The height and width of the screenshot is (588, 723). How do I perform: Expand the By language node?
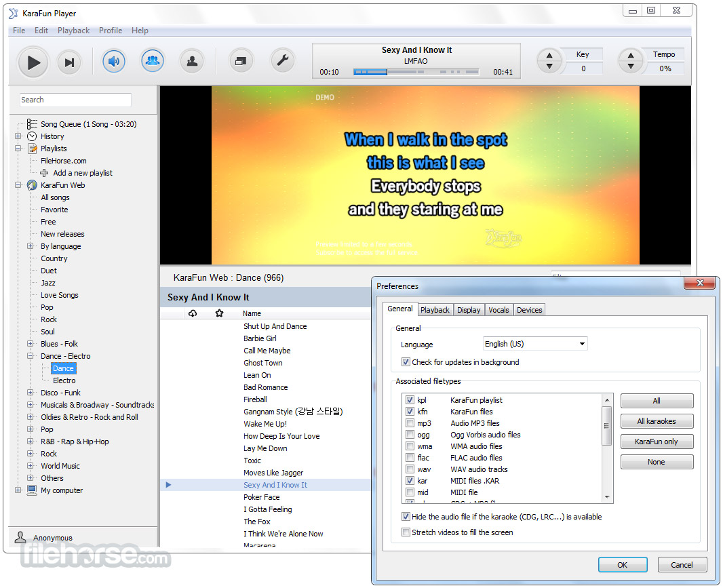coord(31,246)
